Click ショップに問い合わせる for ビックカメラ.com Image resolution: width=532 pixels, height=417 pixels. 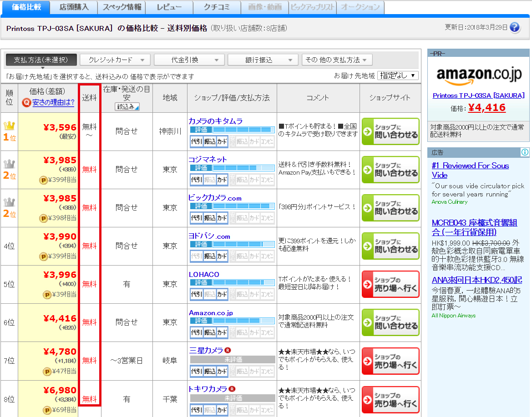click(x=390, y=208)
